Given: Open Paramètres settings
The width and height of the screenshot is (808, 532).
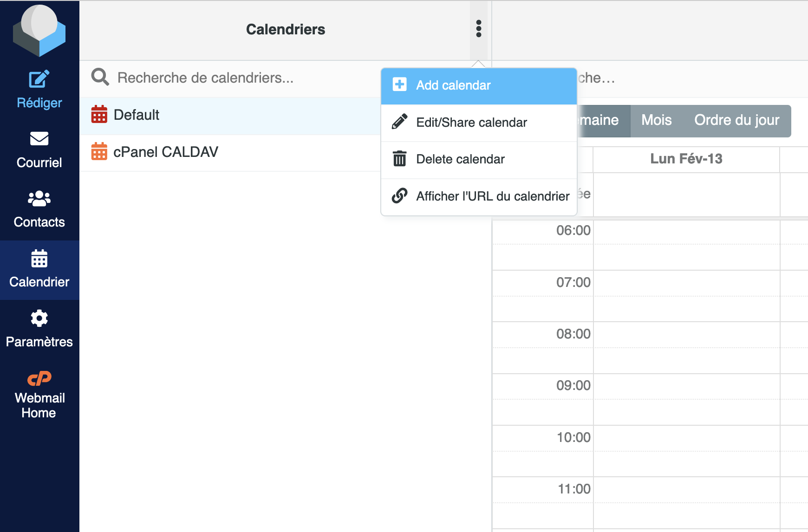Looking at the screenshot, I should tap(39, 329).
